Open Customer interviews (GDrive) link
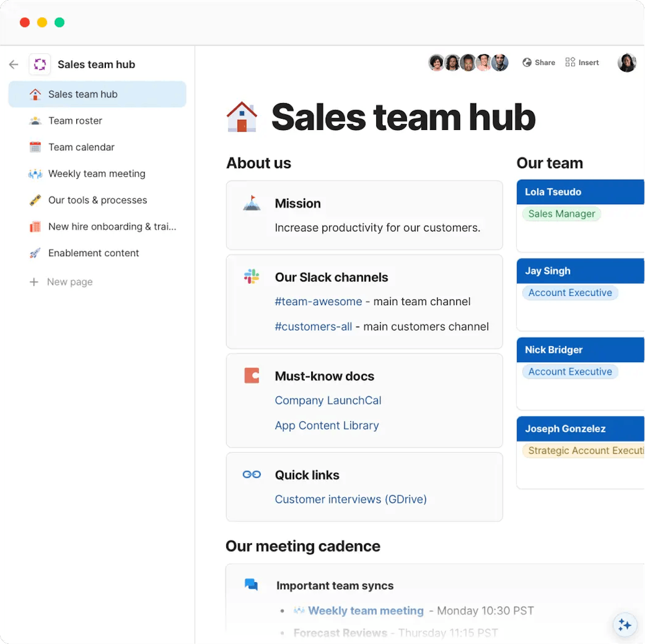645x644 pixels. 350,500
